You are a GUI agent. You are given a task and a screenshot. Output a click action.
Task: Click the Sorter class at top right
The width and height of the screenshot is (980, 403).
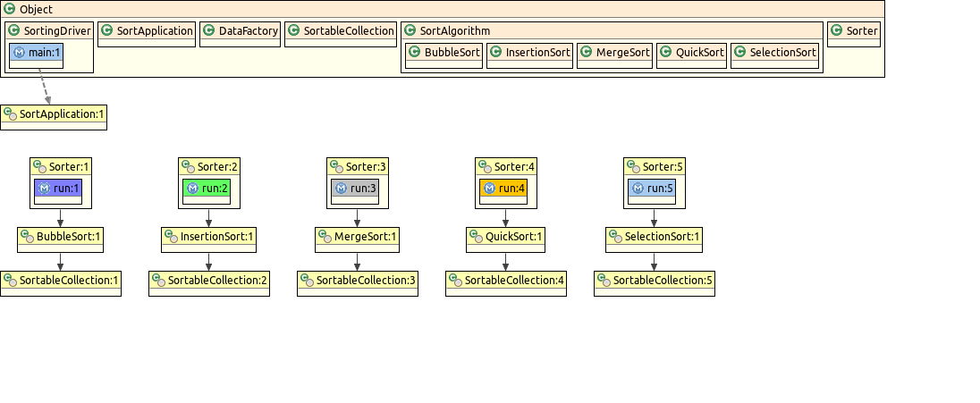tap(854, 30)
